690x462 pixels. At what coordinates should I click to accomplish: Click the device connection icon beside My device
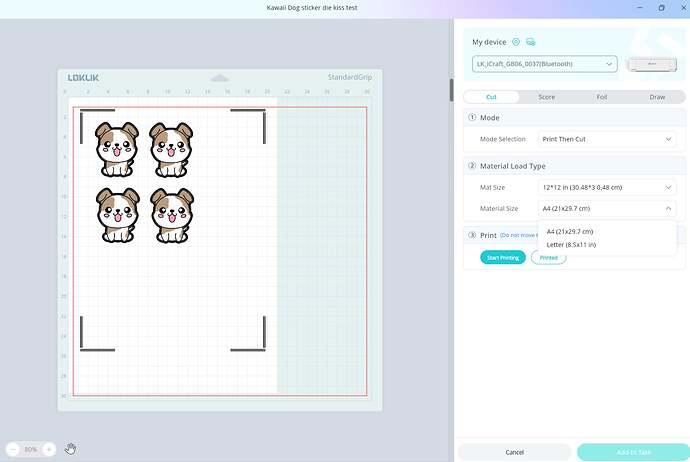point(530,42)
